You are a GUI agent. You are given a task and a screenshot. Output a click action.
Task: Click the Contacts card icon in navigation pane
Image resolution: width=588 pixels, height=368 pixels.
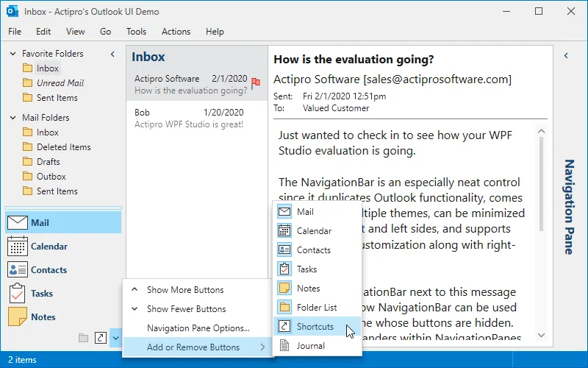tap(17, 269)
